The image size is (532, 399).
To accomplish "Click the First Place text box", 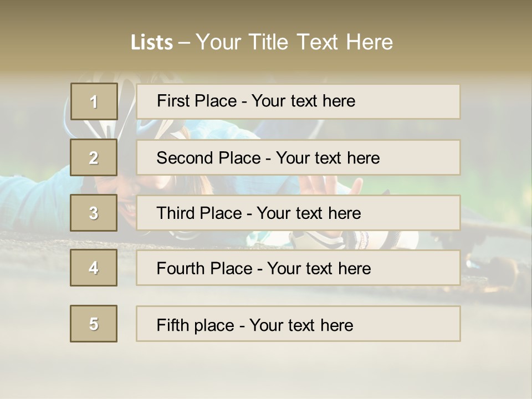I will (298, 101).
